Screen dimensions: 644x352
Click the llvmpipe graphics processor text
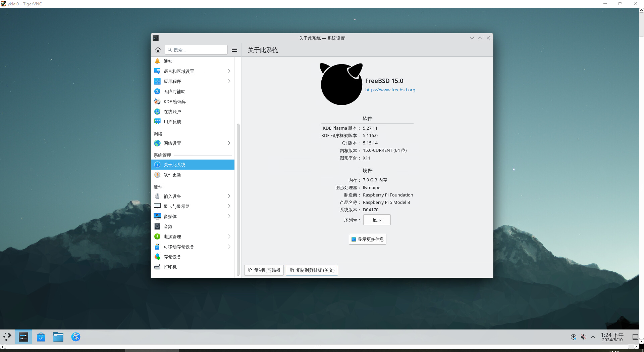click(372, 187)
